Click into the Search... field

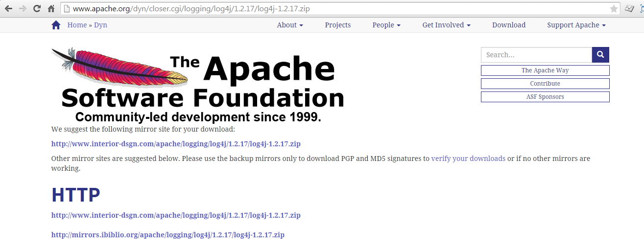coord(536,55)
